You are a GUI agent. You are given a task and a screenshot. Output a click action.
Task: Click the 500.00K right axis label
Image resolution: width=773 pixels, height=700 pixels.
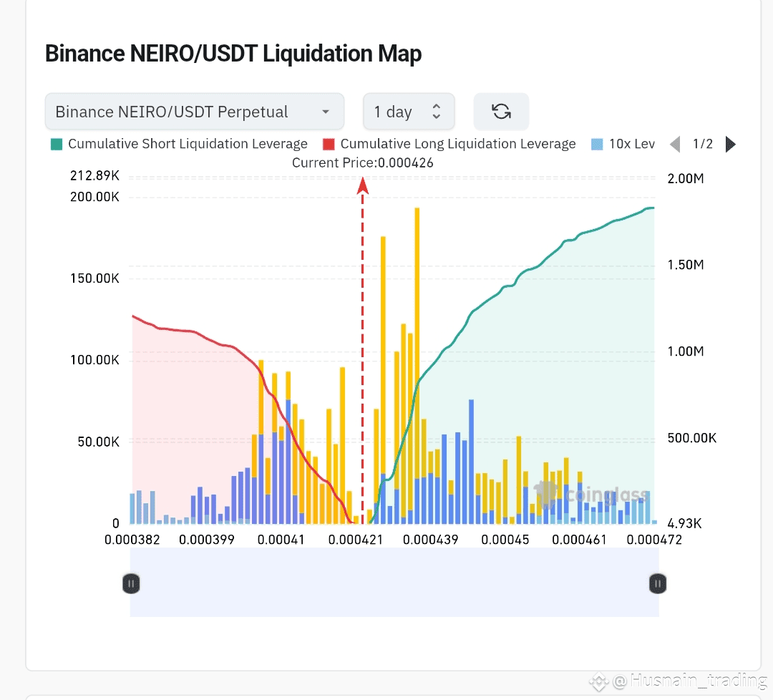click(691, 438)
